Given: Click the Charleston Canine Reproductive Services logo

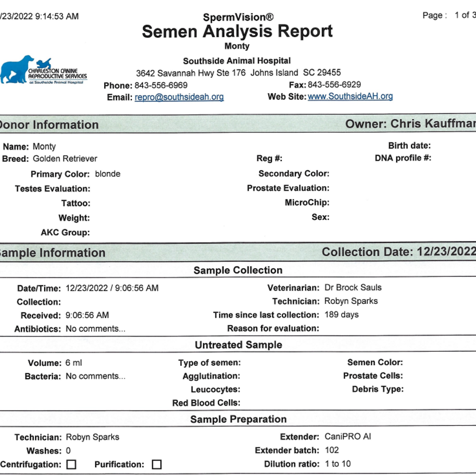Looking at the screenshot, I should pos(44,70).
